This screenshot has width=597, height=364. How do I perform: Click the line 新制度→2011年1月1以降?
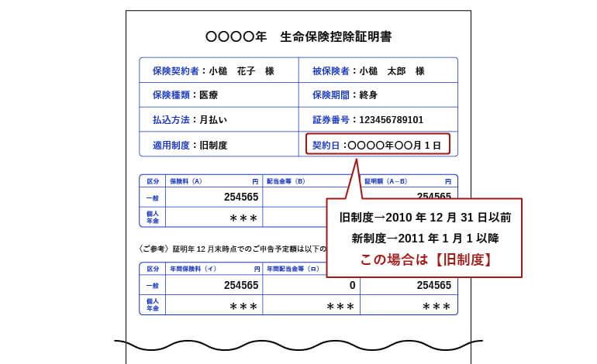pyautogui.click(x=425, y=238)
